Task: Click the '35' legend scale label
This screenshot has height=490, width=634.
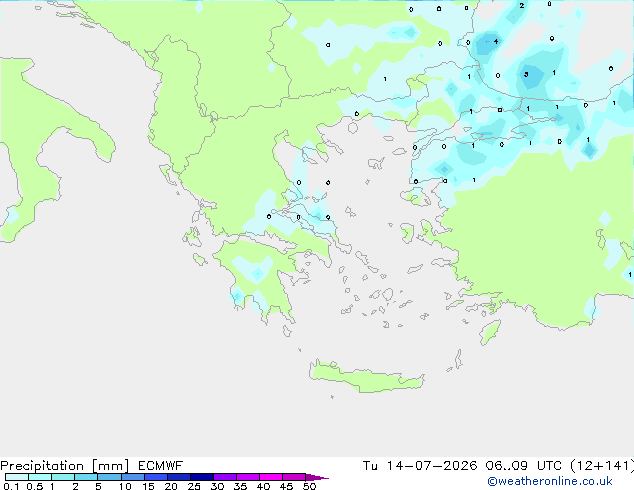Action: (x=240, y=486)
